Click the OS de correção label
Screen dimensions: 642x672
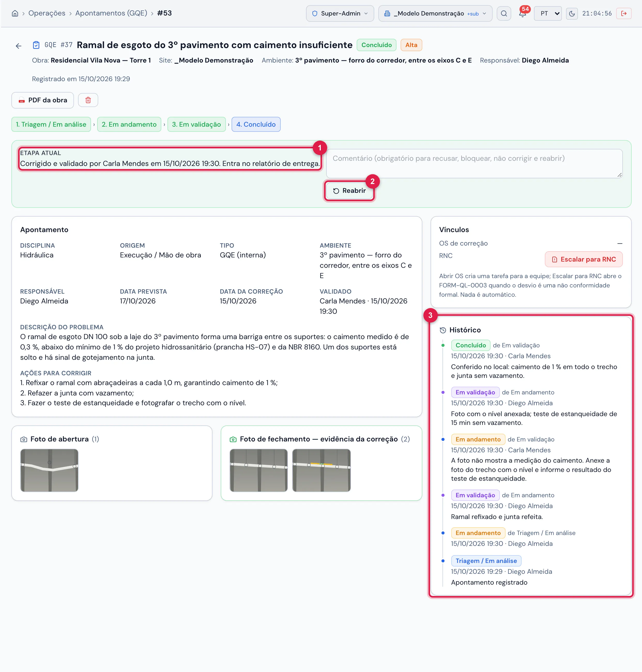click(x=463, y=243)
